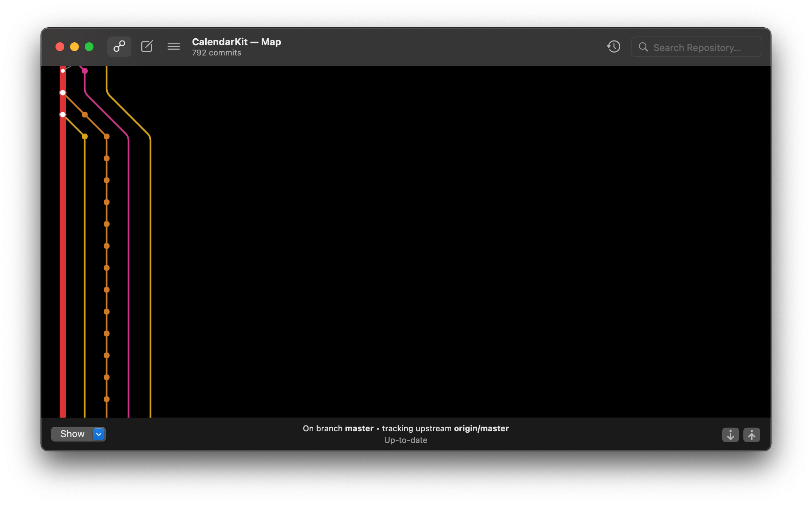Viewport: 812px width, 505px height.
Task: Open snapshot history via the clock icon
Action: click(613, 47)
